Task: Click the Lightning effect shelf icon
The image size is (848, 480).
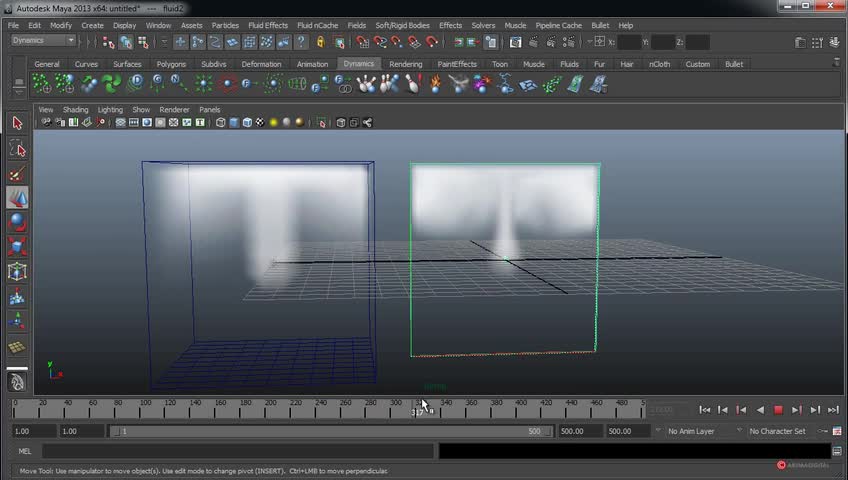Action: click(x=505, y=85)
